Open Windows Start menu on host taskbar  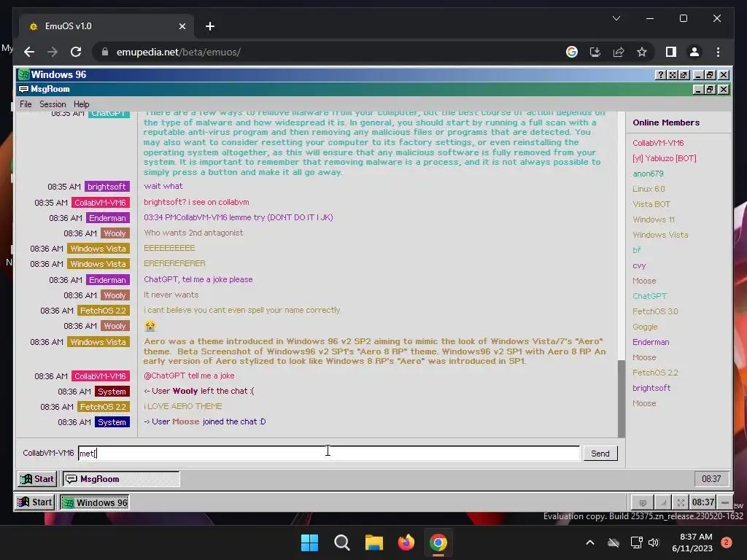click(309, 542)
